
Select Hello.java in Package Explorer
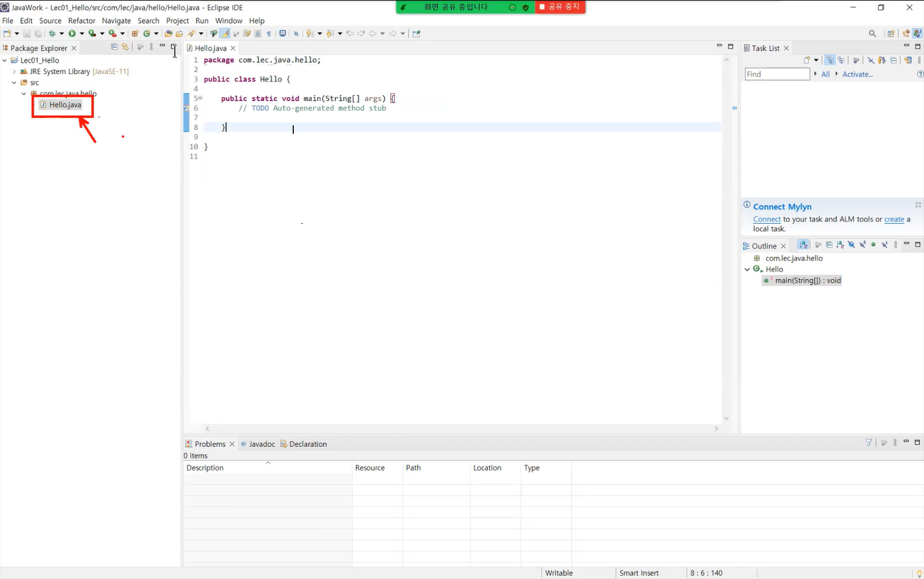click(x=65, y=104)
